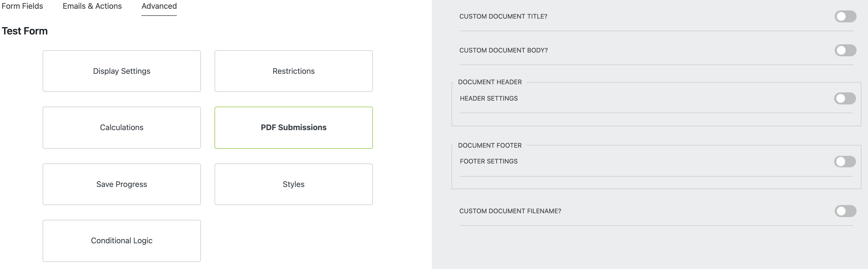Viewport: 868px width, 269px height.
Task: Open the Emails & Actions tab
Action: pos(92,6)
